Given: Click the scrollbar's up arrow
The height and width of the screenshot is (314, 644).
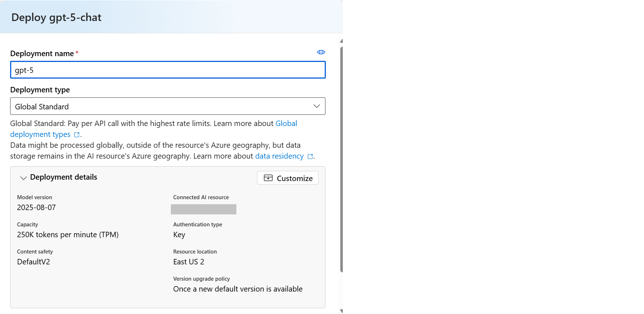Looking at the screenshot, I should [341, 41].
